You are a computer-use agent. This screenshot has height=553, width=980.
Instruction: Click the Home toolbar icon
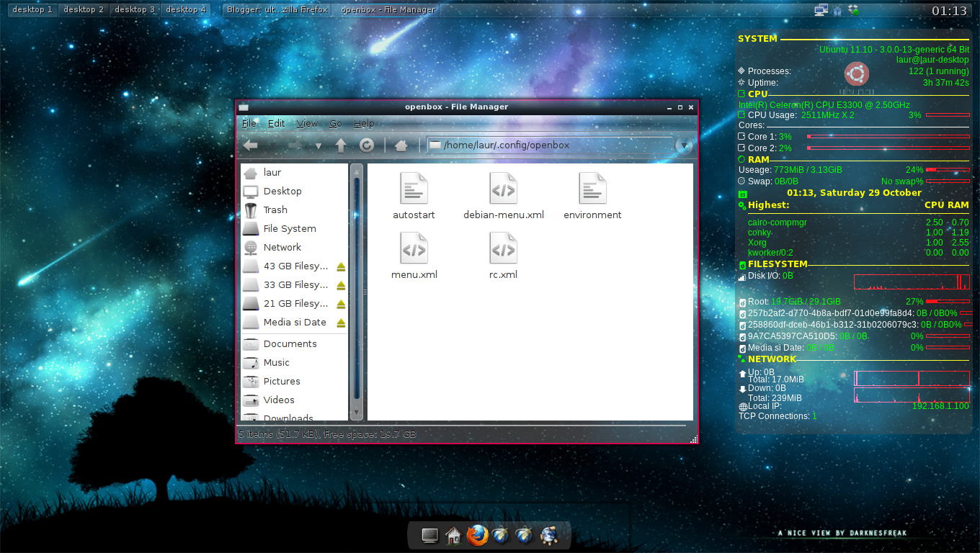(401, 145)
